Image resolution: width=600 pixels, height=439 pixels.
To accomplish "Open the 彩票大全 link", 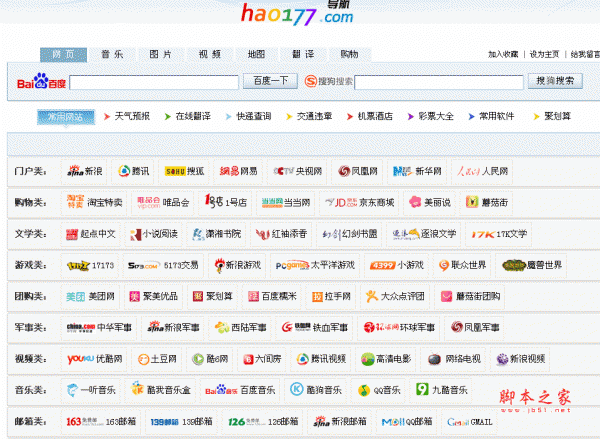I will 436,116.
